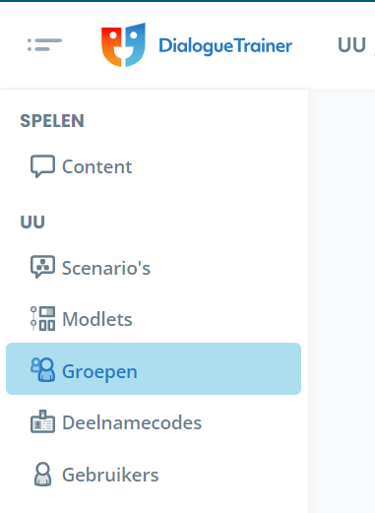This screenshot has width=375, height=513.
Task: Collapse the sidebar with the menu icon
Action: pos(44,45)
